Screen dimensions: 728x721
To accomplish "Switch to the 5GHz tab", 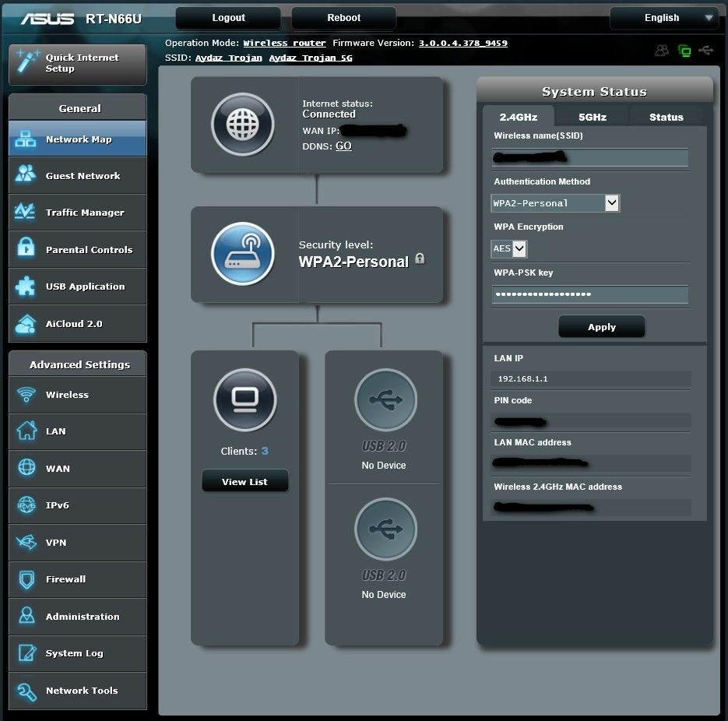I will [x=593, y=117].
